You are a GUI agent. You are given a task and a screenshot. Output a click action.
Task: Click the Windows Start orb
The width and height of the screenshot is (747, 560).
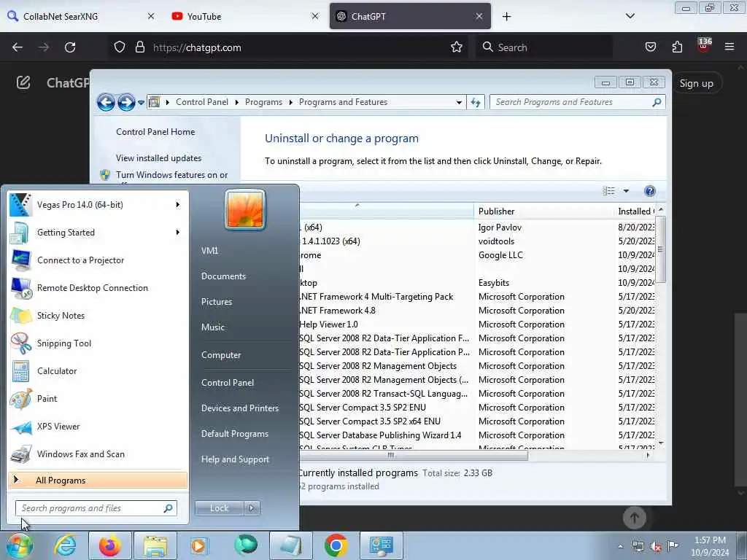click(x=20, y=545)
